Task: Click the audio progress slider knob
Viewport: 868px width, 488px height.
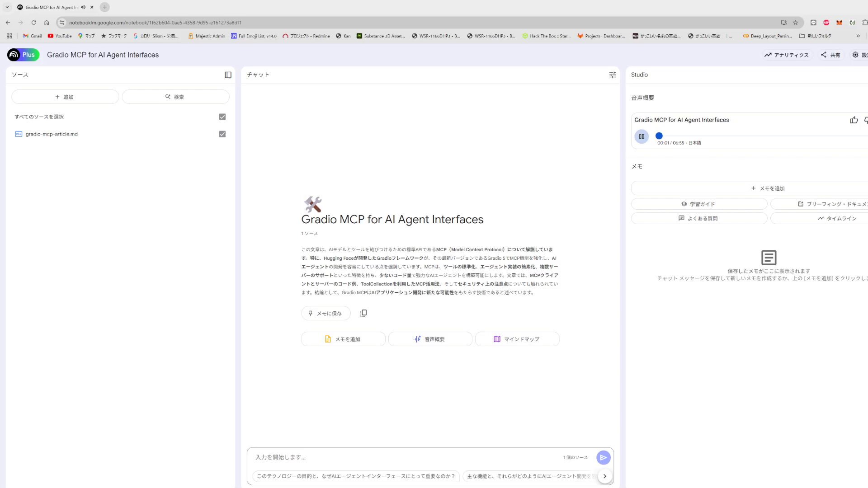Action: click(659, 136)
